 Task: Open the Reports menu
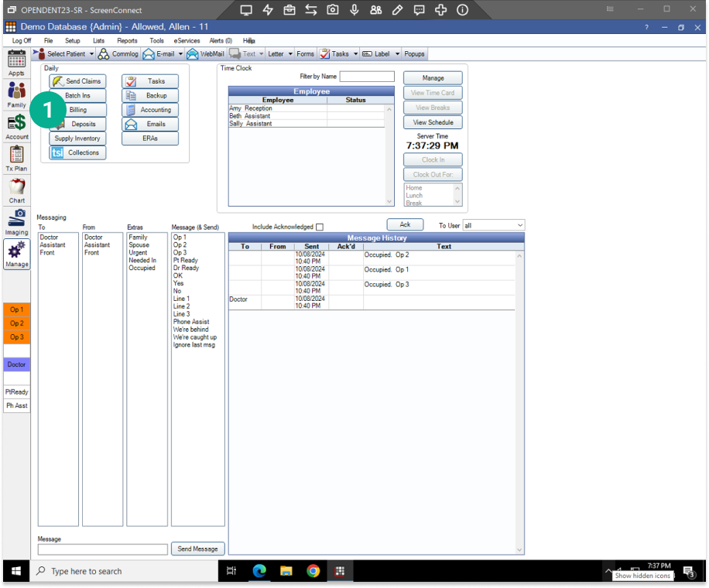[x=127, y=40]
